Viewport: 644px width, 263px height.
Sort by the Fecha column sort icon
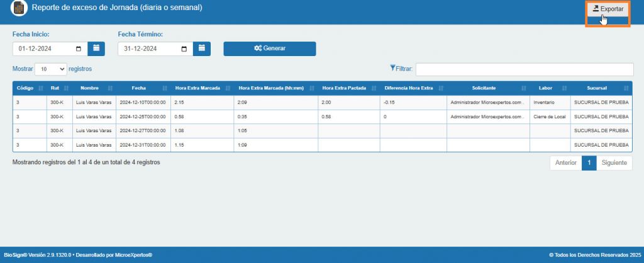point(165,88)
